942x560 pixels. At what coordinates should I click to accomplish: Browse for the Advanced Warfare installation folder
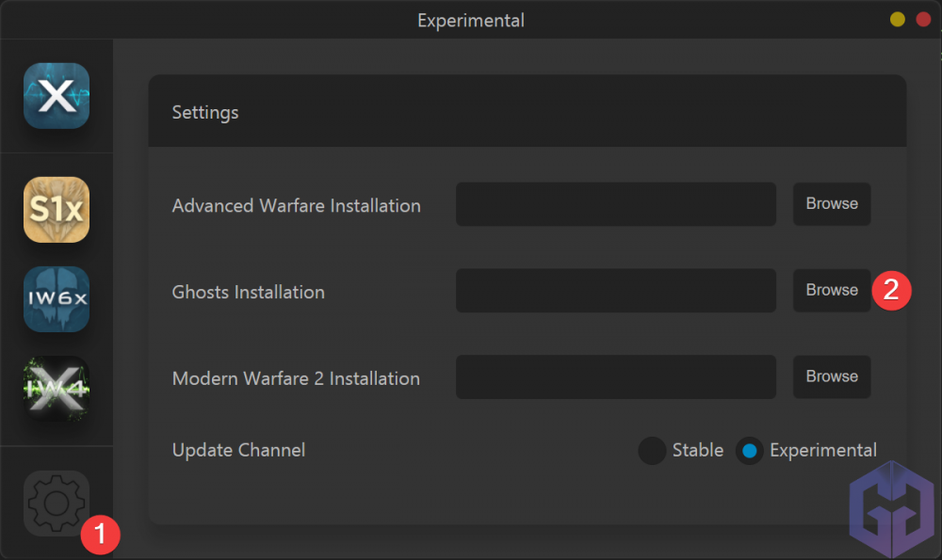point(832,204)
